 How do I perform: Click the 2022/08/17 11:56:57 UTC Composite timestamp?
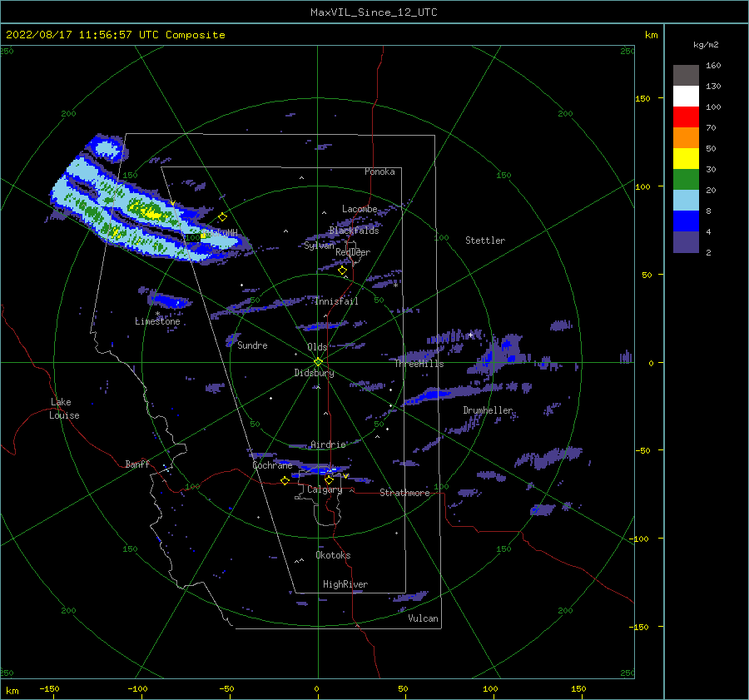115,35
